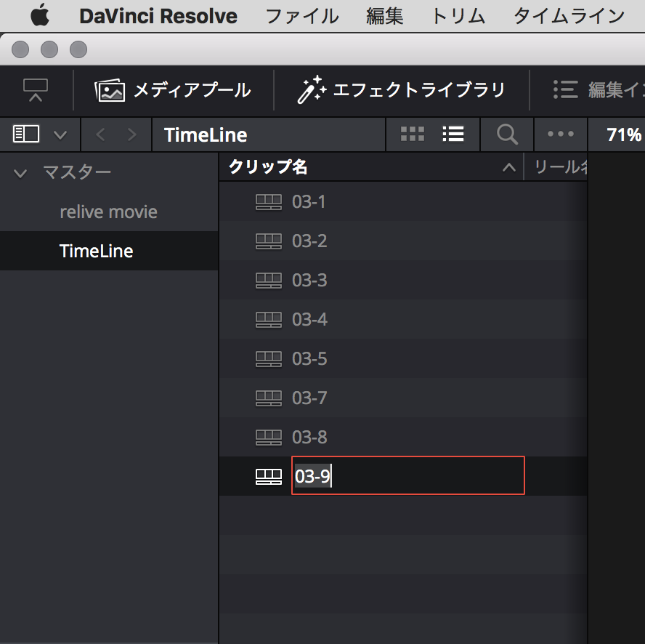This screenshot has height=644, width=645.
Task: Open the トリム menu
Action: click(458, 17)
